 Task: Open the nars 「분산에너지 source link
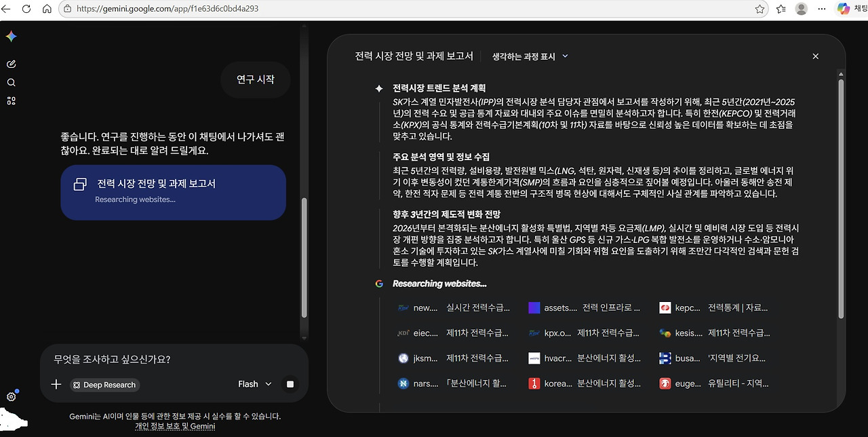coord(452,383)
